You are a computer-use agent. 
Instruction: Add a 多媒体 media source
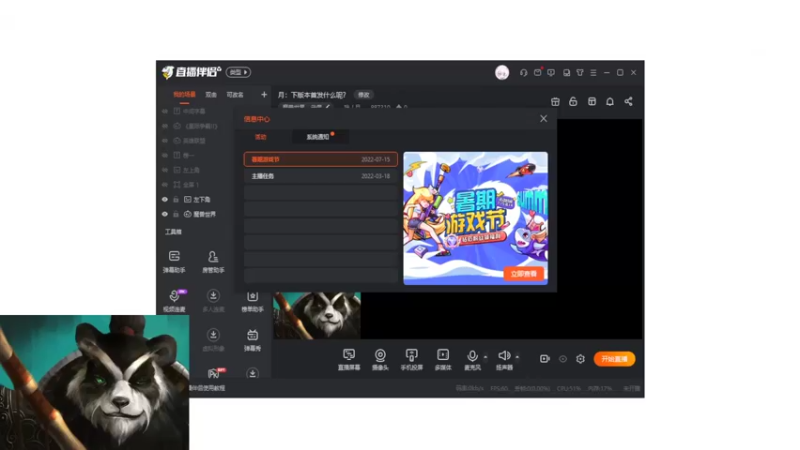[x=443, y=359]
